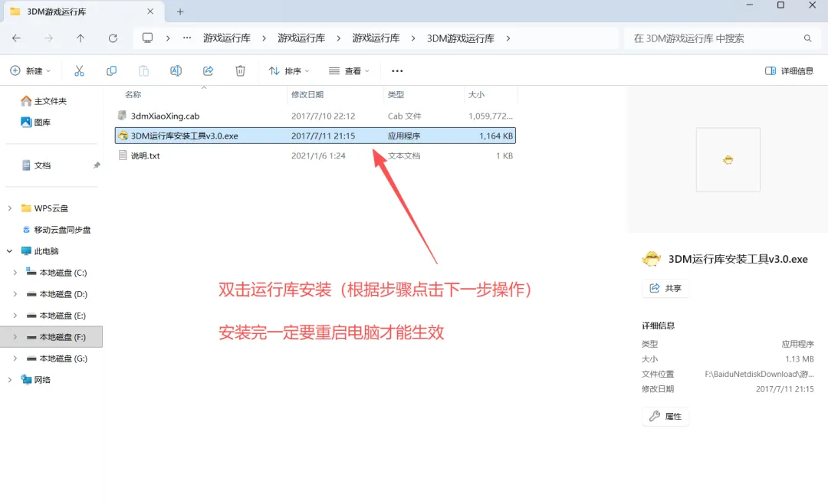This screenshot has width=828, height=504.
Task: Click the 文本文档 type cell
Action: [404, 155]
